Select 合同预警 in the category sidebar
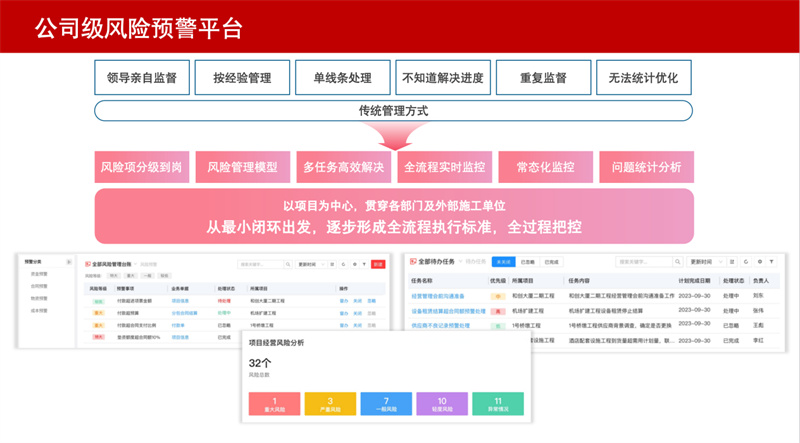 [38, 285]
